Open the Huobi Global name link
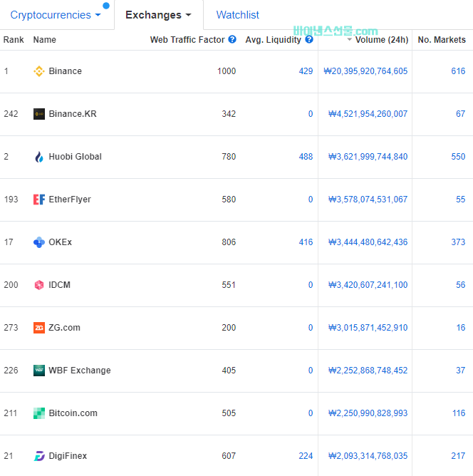 (x=75, y=157)
